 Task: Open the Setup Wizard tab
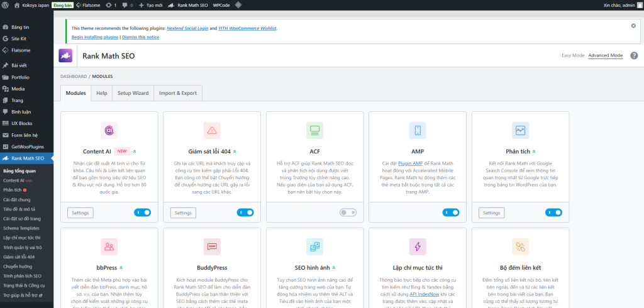coord(133,93)
